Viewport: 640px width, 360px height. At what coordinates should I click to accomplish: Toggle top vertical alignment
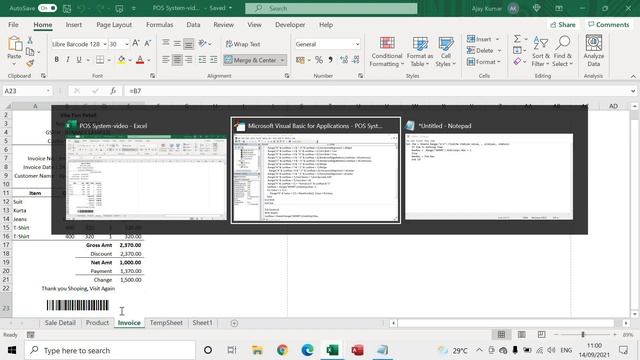pos(165,43)
